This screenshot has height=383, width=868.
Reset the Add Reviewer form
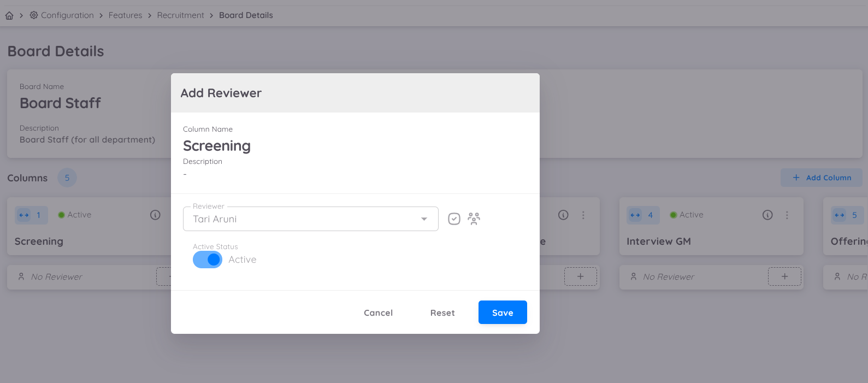[x=442, y=313]
